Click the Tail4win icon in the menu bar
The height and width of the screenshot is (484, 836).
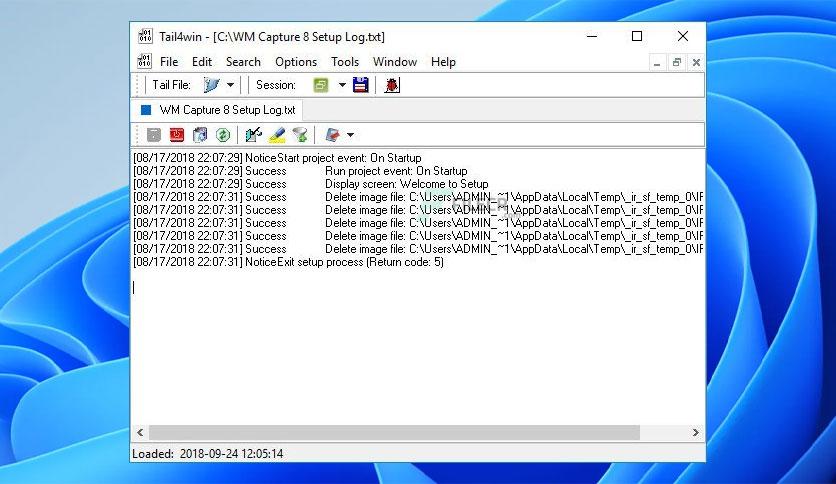click(x=144, y=61)
